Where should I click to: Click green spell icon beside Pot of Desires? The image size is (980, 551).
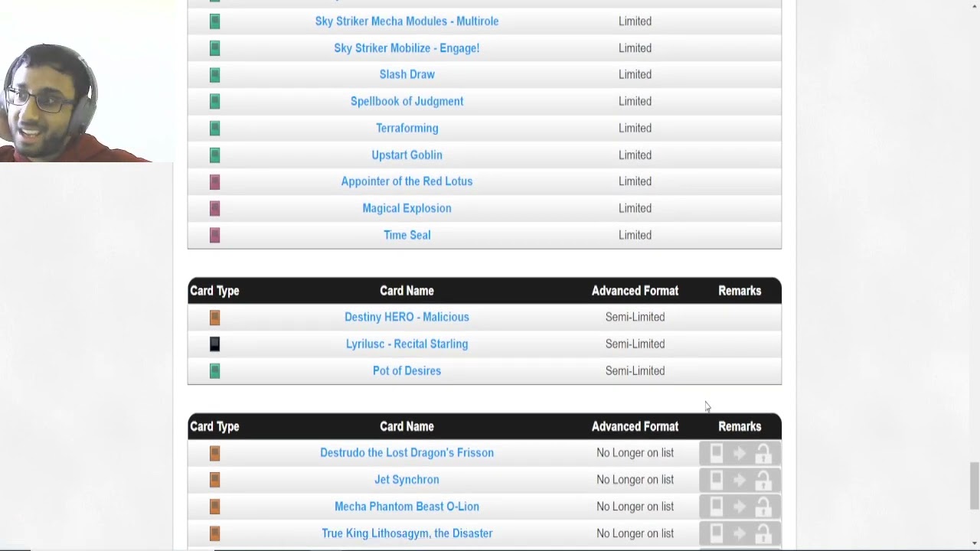214,370
